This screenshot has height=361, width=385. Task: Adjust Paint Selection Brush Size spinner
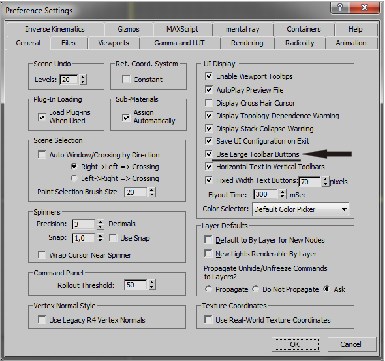coord(152,192)
